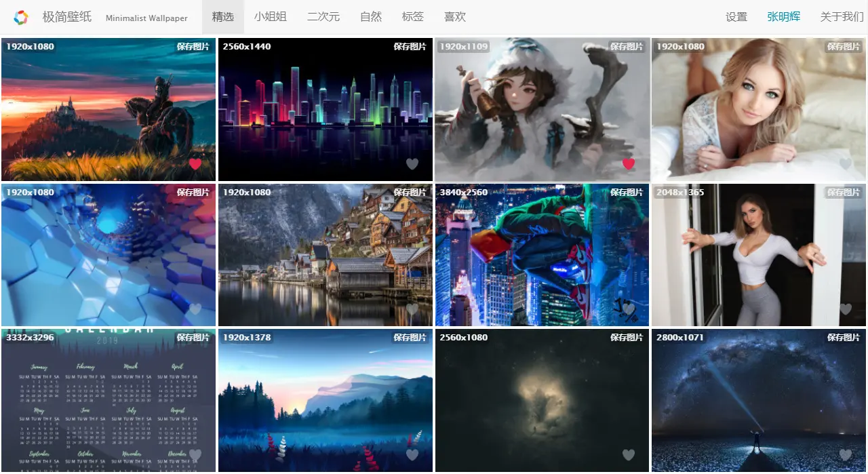Save the blue hexagon tunnel image
Image resolution: width=868 pixels, height=474 pixels.
tap(193, 193)
